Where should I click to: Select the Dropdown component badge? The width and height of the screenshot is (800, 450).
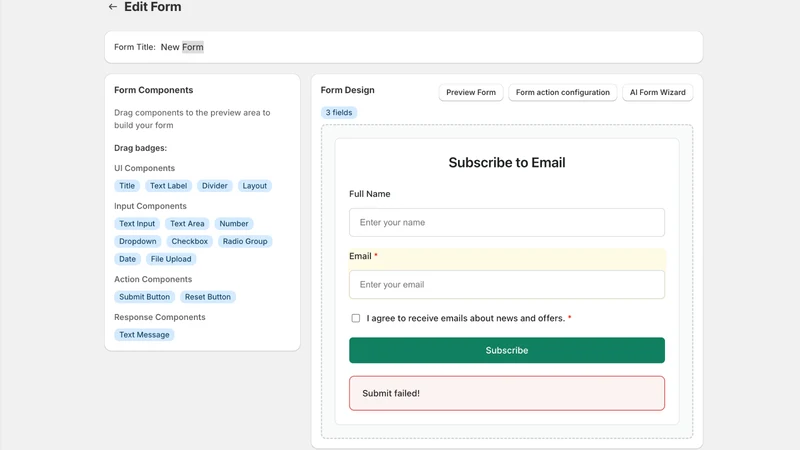(x=138, y=241)
